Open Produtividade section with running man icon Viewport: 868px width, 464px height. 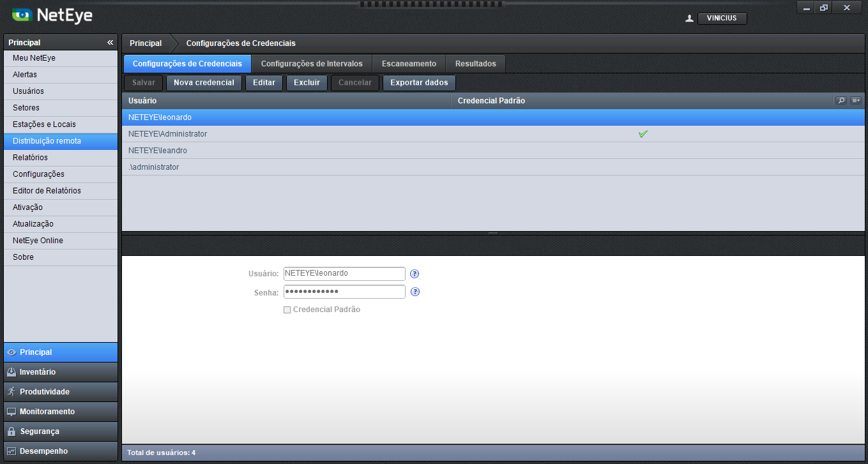point(61,392)
